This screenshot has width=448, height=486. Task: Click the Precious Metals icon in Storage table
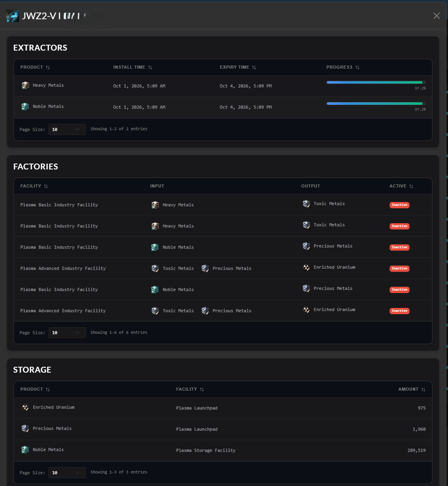(25, 428)
